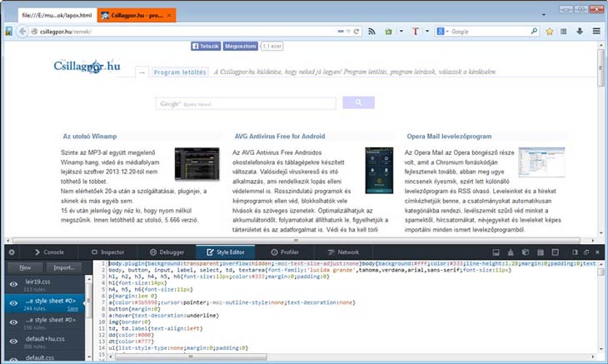Click the green add-on toolbar icon
The width and height of the screenshot is (608, 364).
coord(388,32)
